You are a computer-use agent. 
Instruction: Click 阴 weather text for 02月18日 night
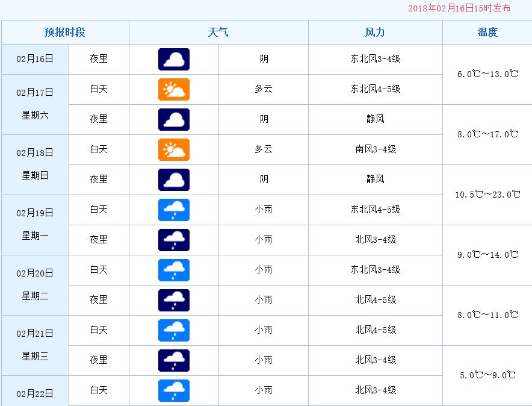click(x=264, y=179)
